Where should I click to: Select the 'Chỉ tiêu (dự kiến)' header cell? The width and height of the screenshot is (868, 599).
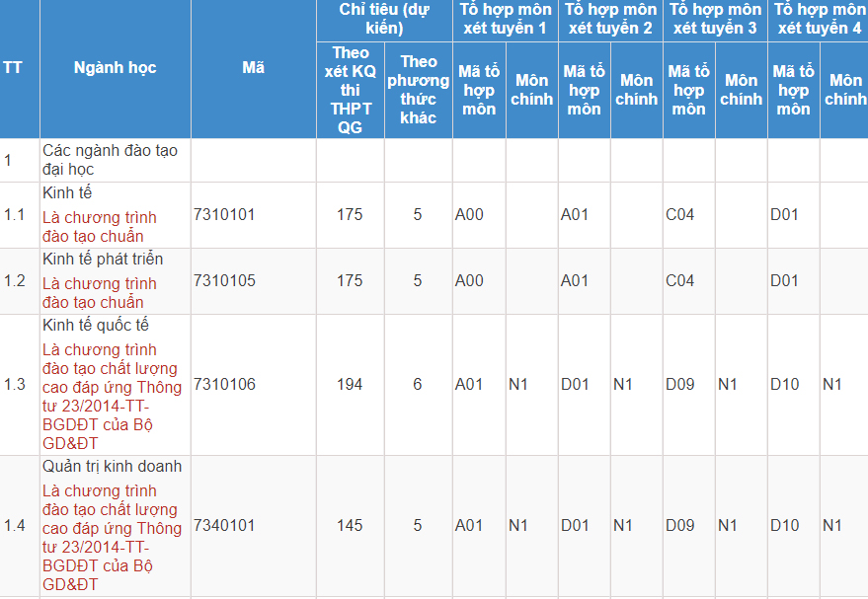(384, 19)
